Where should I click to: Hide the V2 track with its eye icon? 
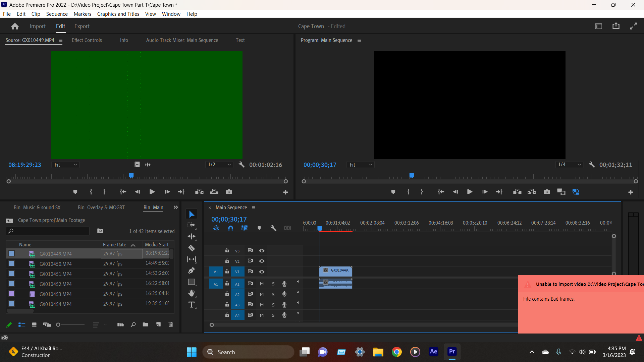click(262, 261)
